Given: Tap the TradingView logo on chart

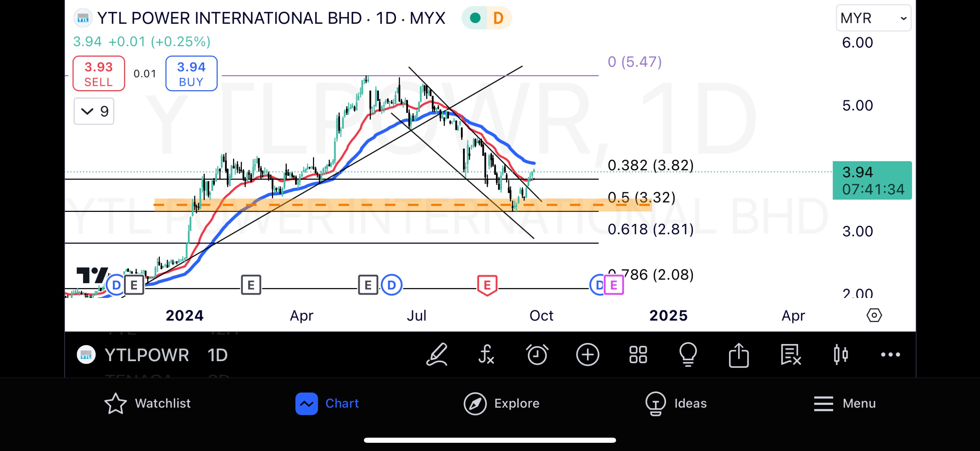Looking at the screenshot, I should point(92,275).
